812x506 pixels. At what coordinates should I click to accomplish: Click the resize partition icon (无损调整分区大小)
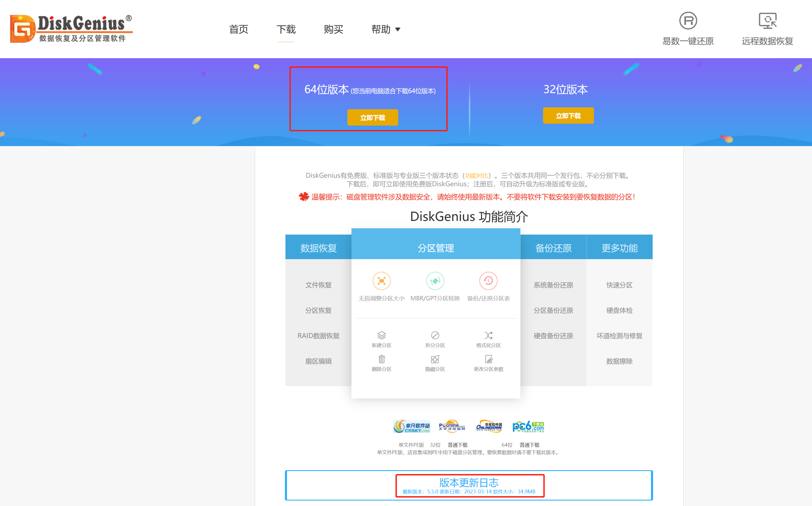(381, 280)
